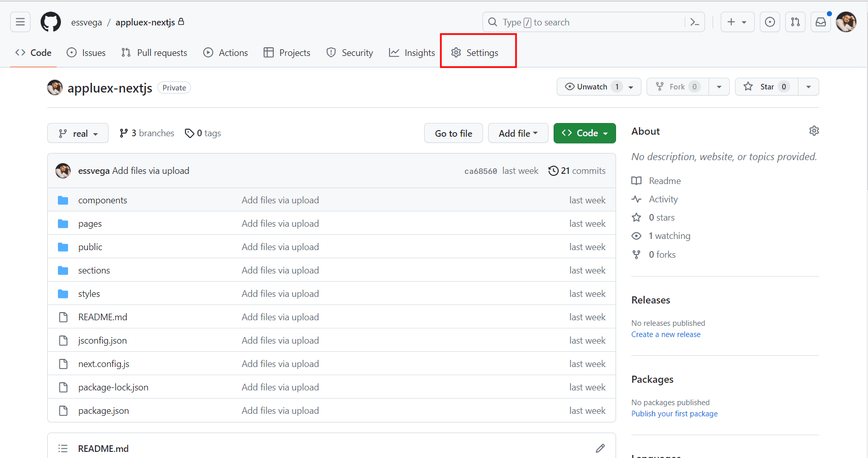Screen dimensions: 868x458
Task: Click the Readme book icon
Action: coord(636,180)
